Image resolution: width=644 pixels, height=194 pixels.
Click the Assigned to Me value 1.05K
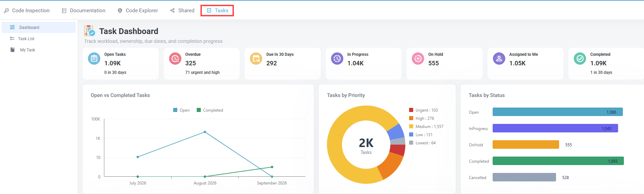[x=518, y=63]
